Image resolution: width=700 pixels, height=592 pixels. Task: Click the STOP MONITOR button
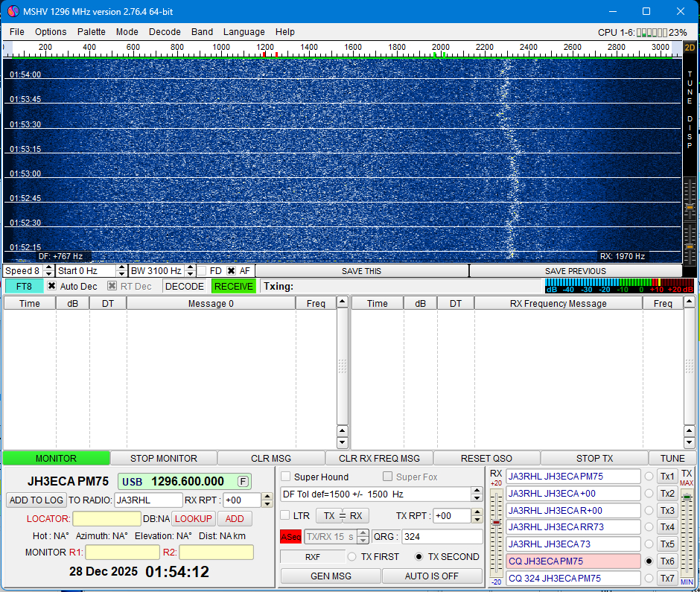(x=164, y=459)
